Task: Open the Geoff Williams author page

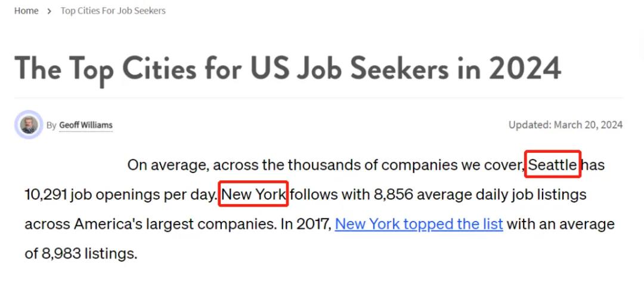Action: 86,125
